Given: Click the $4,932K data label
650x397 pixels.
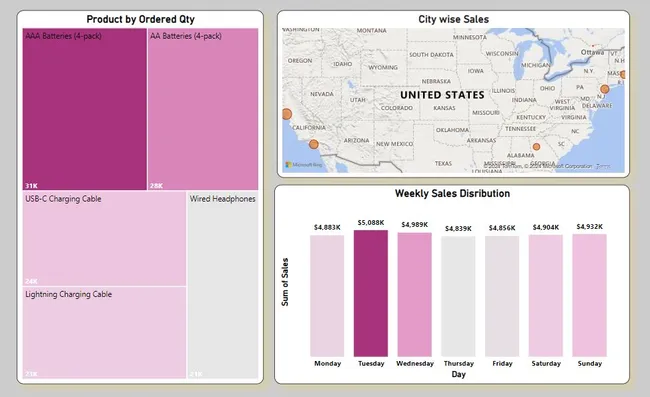Looking at the screenshot, I should pos(589,227).
